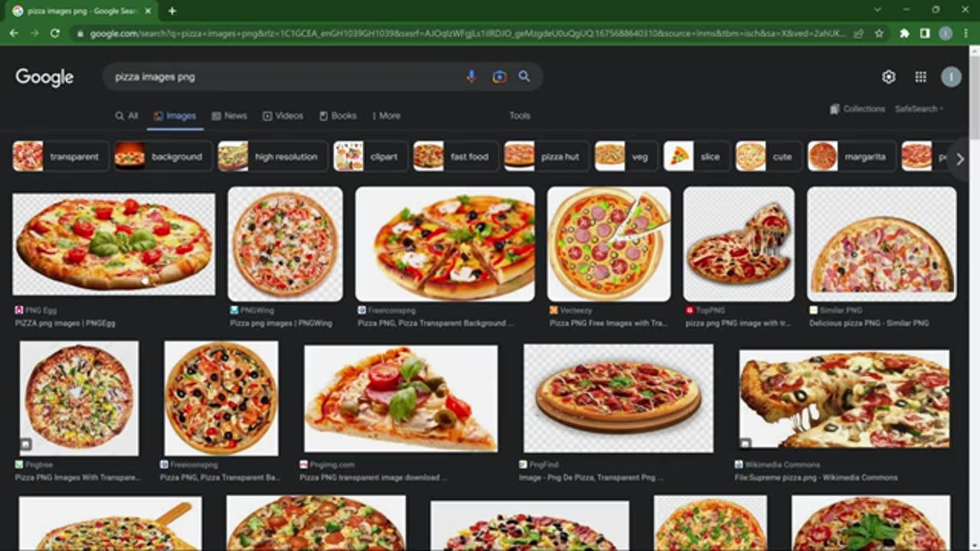
Task: Show more filter chips with right arrow
Action: tap(960, 159)
